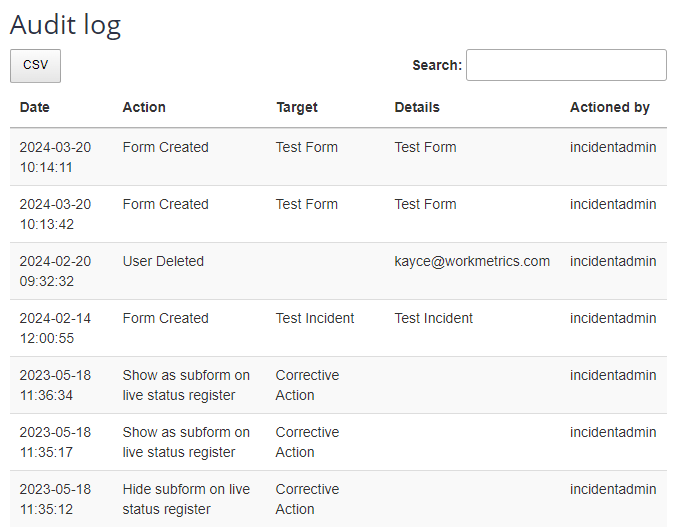This screenshot has height=527, width=677.
Task: Click the User Deleted action cell
Action: point(163,261)
